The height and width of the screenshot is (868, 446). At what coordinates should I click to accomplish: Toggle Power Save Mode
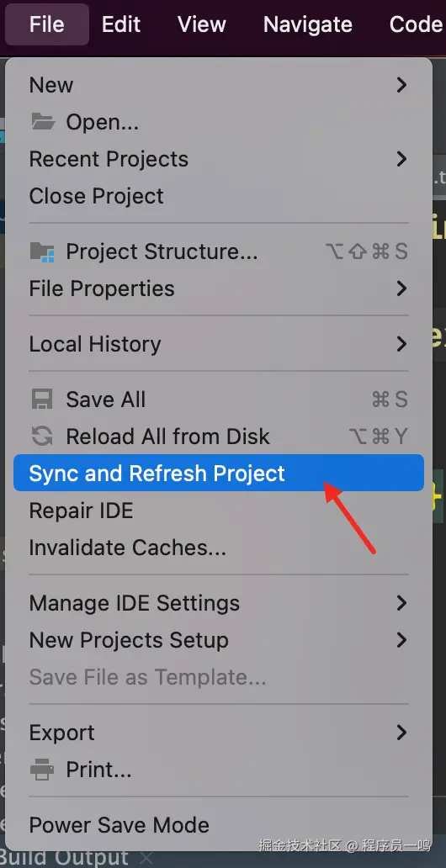(x=218, y=825)
